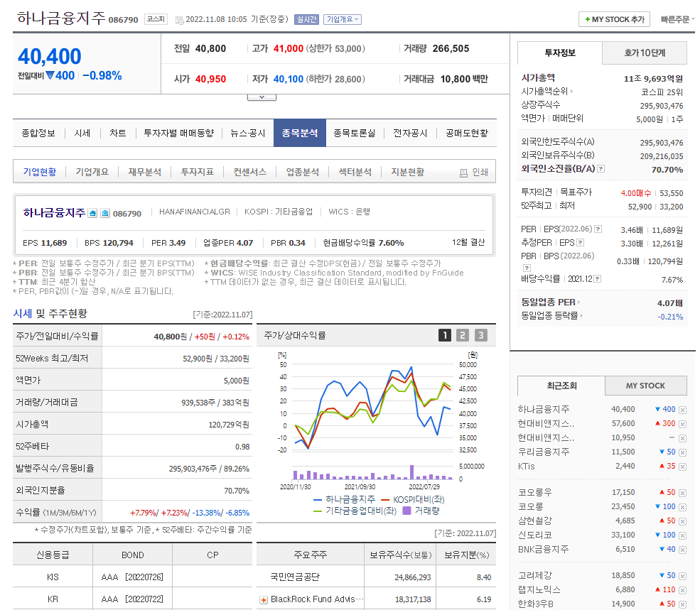Switch to the 호가10단계 tab

point(645,53)
